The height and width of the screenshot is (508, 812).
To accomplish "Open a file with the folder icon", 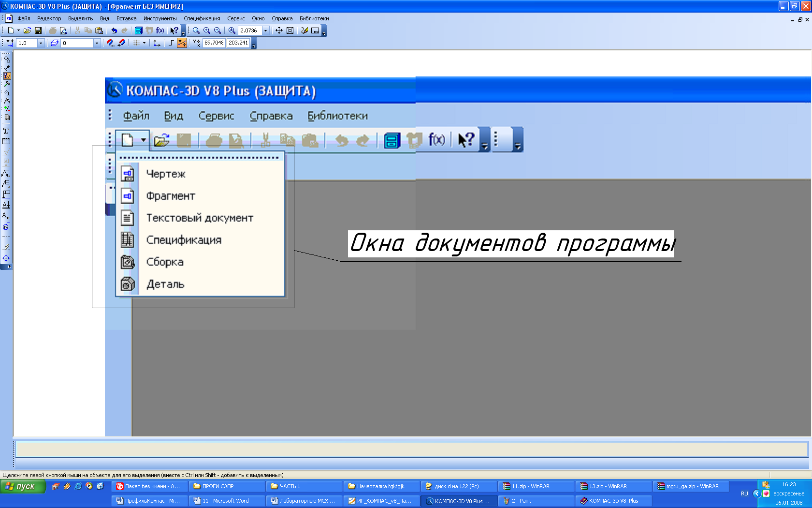I will pyautogui.click(x=27, y=30).
